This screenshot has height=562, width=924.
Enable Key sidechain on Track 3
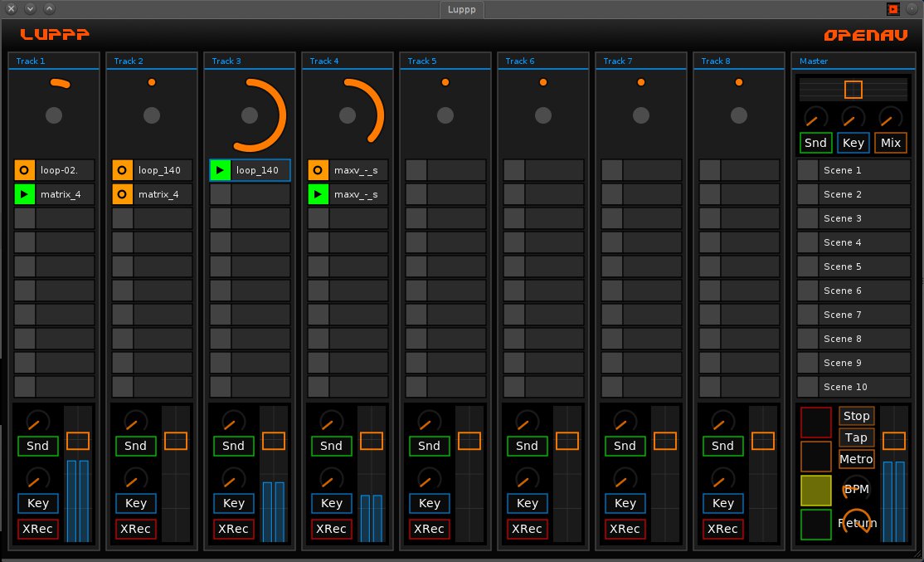[x=234, y=503]
